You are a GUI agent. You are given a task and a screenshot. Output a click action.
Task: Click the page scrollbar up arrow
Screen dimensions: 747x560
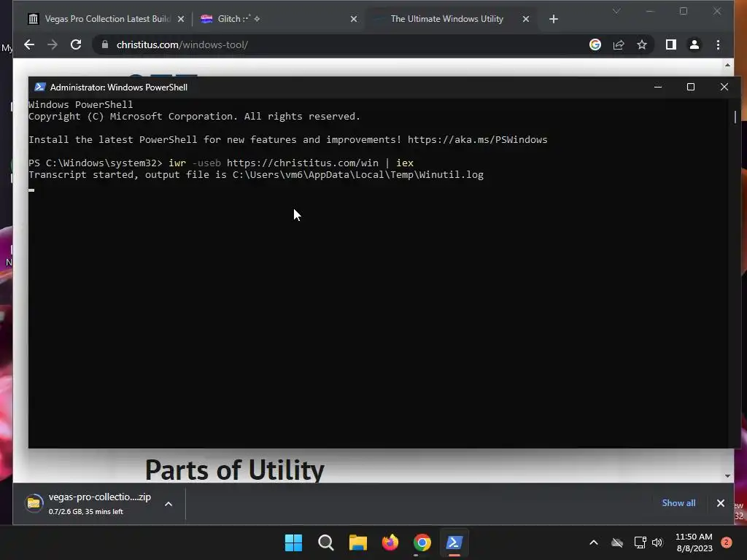pos(727,65)
